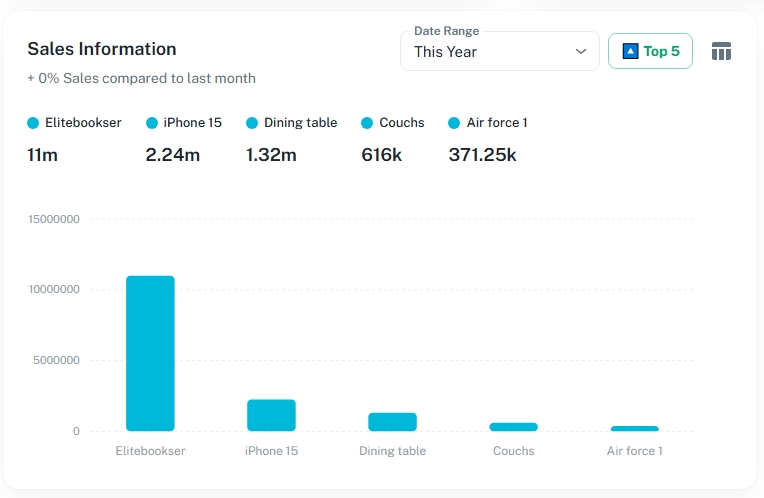
Task: Select the iPhone 15 bar in the chart
Action: 271,415
